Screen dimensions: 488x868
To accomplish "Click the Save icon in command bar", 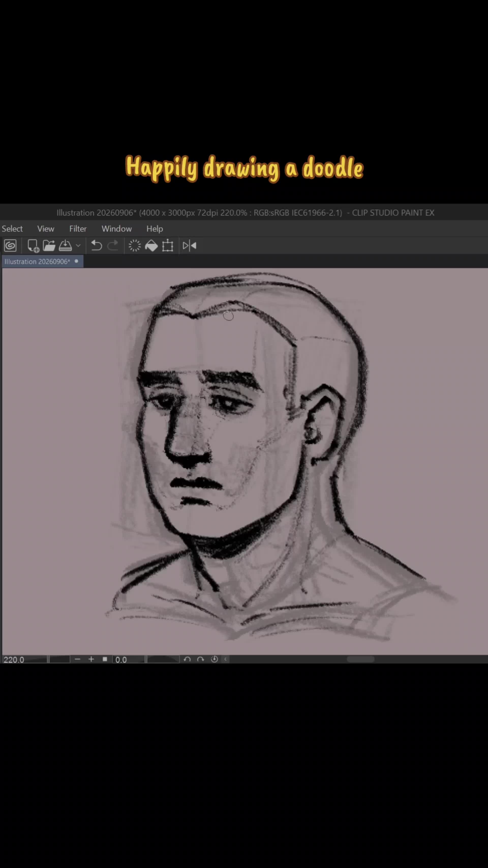I will 65,246.
